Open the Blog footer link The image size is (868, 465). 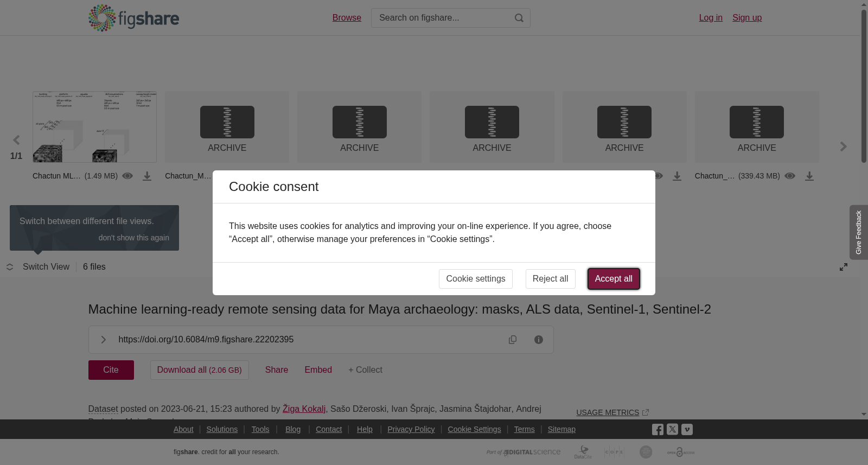[x=293, y=429]
